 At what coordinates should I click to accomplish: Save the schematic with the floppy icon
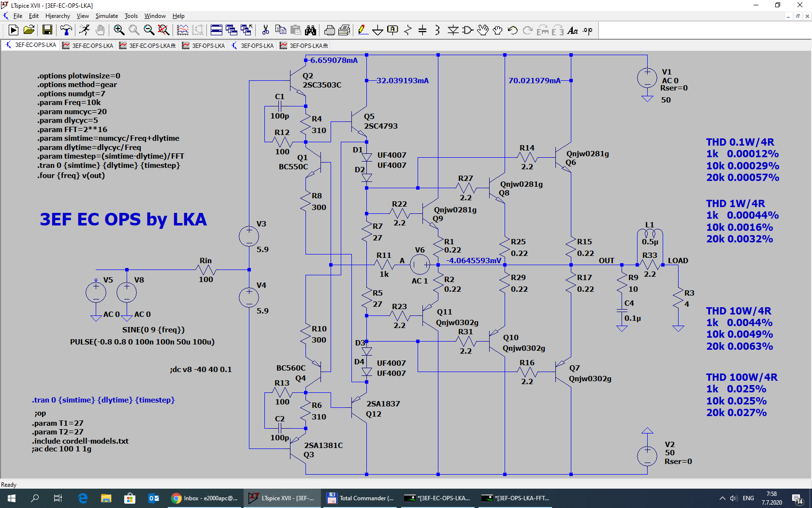coord(47,30)
